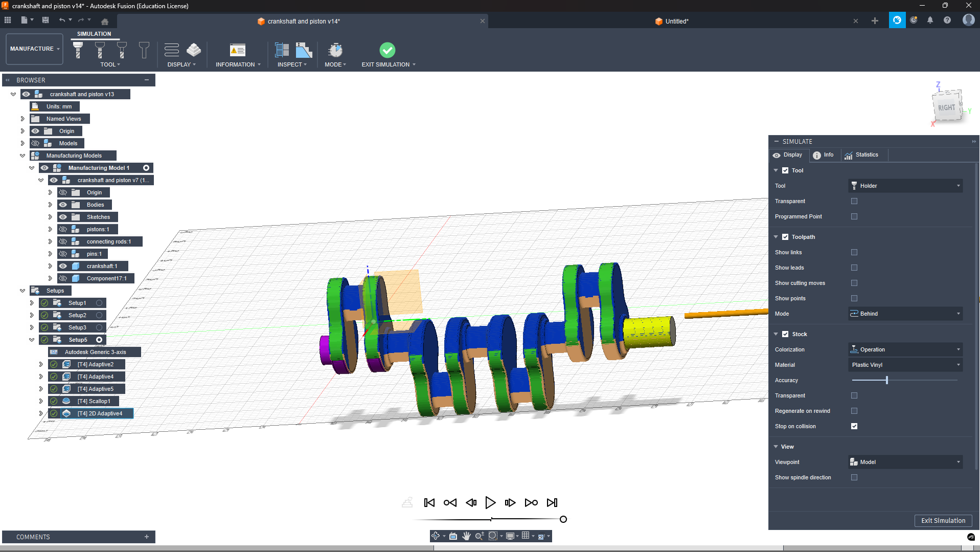The image size is (980, 552).
Task: Expand the Setup1 tree node
Action: [x=32, y=303]
